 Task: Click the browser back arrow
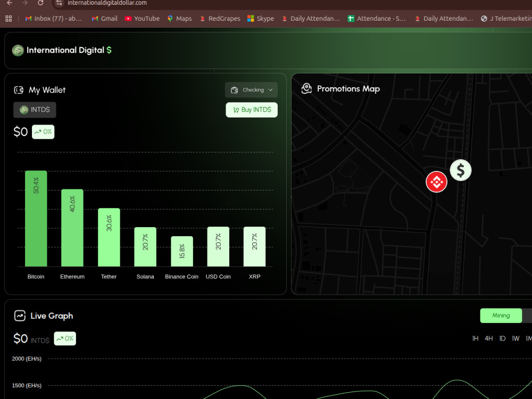pos(10,3)
